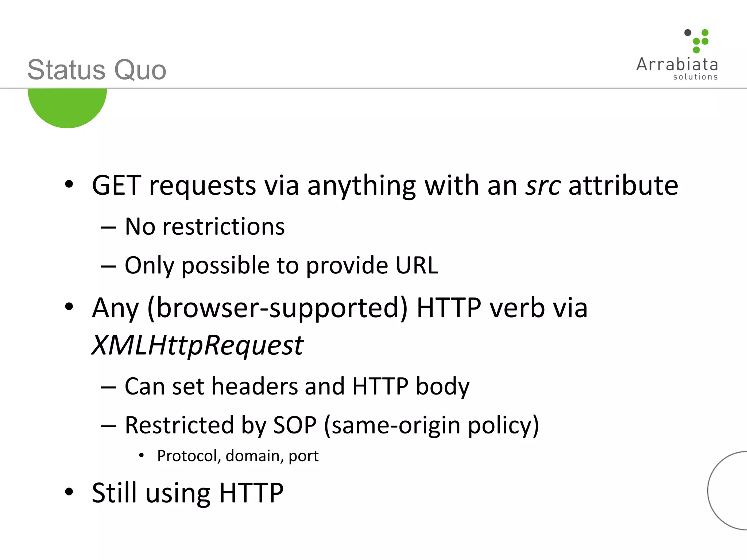The height and width of the screenshot is (560, 747).
Task: Click the browser-supported HTTP verb bullet
Action: (x=340, y=308)
